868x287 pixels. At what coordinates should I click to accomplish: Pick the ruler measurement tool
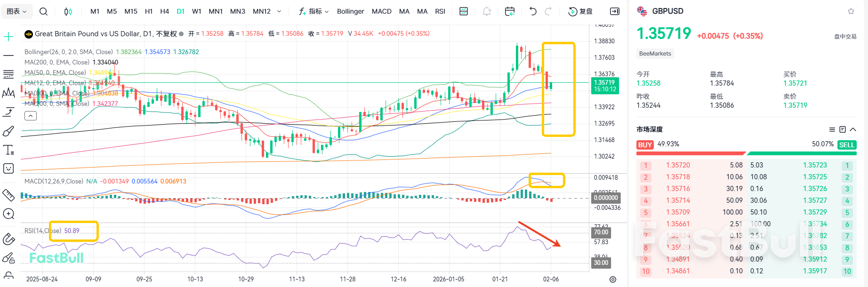[x=8, y=195]
